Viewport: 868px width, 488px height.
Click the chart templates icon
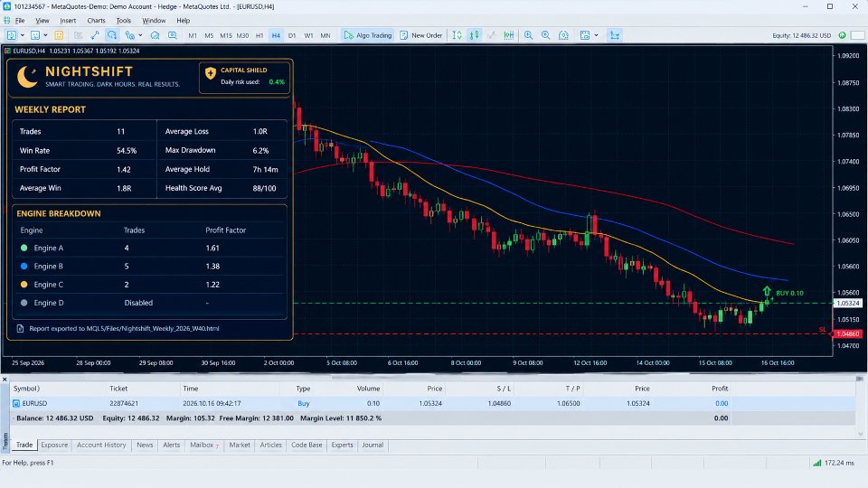coord(585,35)
